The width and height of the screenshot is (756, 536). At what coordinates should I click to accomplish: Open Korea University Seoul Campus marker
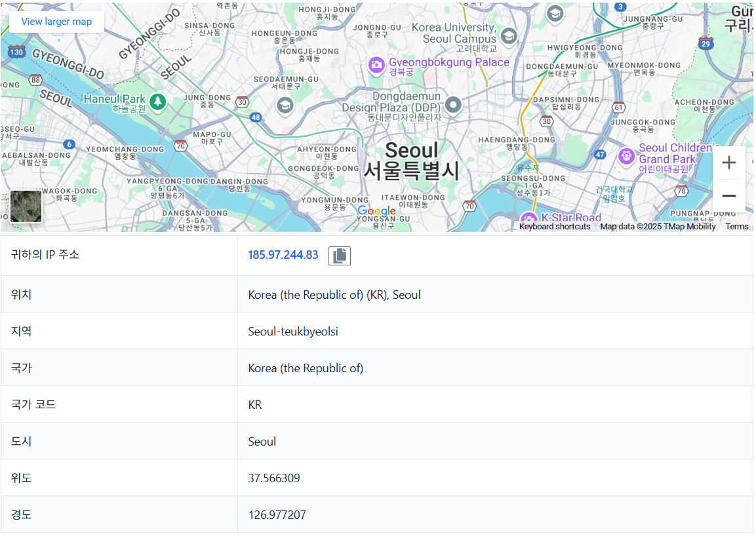click(x=509, y=35)
